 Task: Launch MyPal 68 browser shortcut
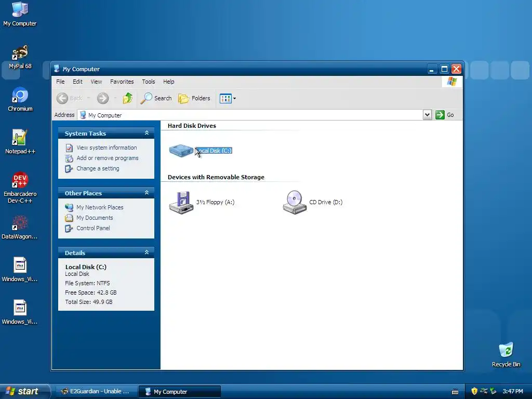pyautogui.click(x=20, y=57)
